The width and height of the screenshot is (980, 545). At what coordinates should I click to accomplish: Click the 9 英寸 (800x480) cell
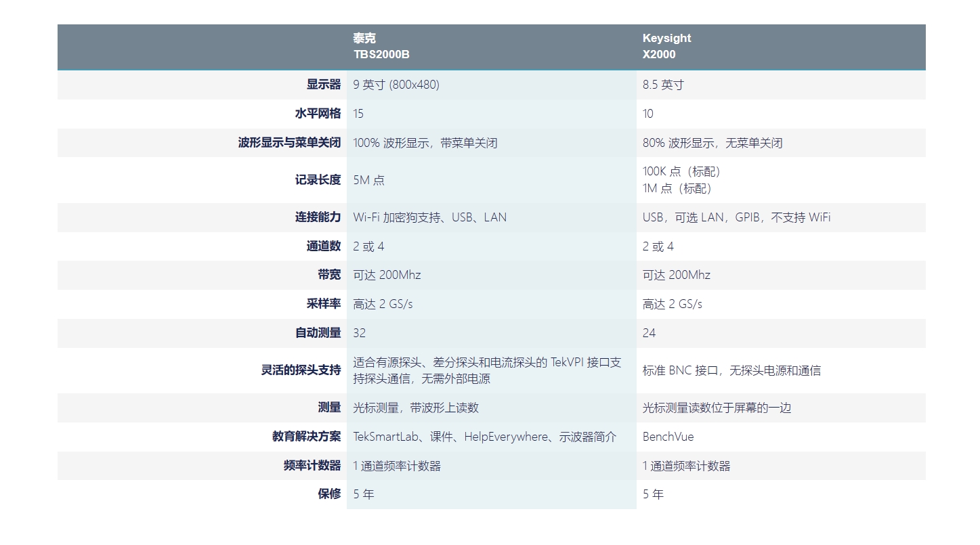[x=396, y=85]
